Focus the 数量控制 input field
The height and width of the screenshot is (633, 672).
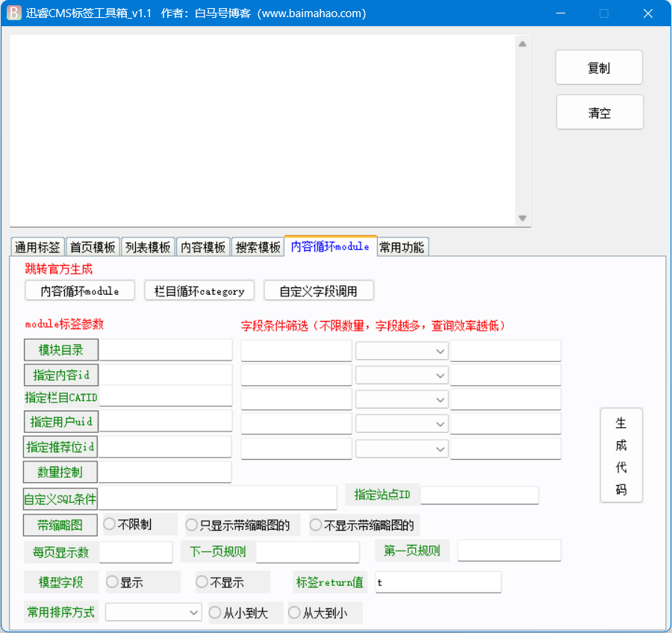click(x=165, y=472)
